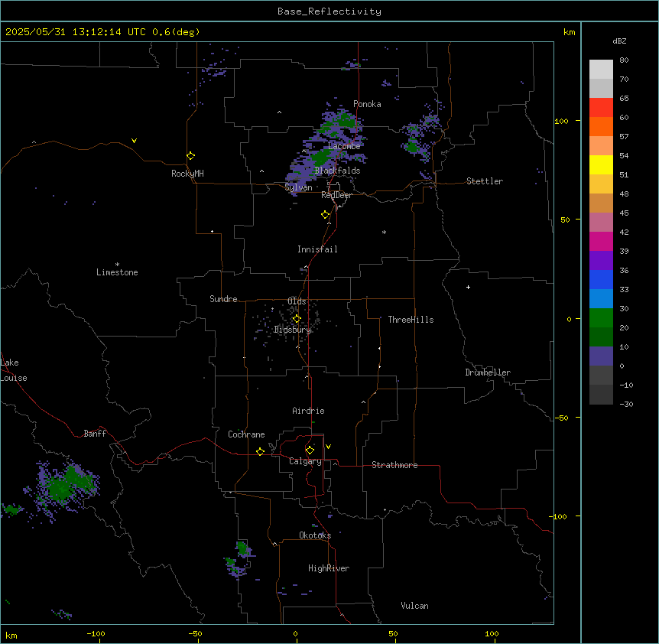Viewport: 659px width, 644px height.
Task: Select the bright green 30-20 dBZ legend swatch
Action: 601,318
